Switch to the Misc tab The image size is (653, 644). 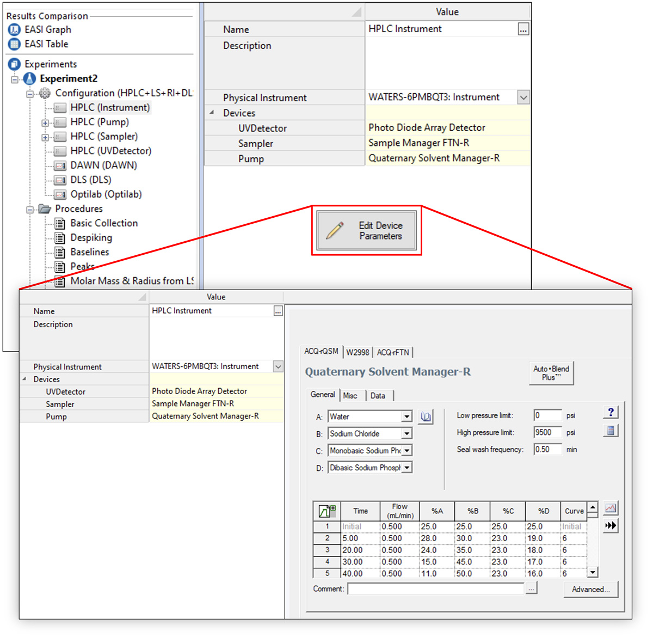(350, 396)
